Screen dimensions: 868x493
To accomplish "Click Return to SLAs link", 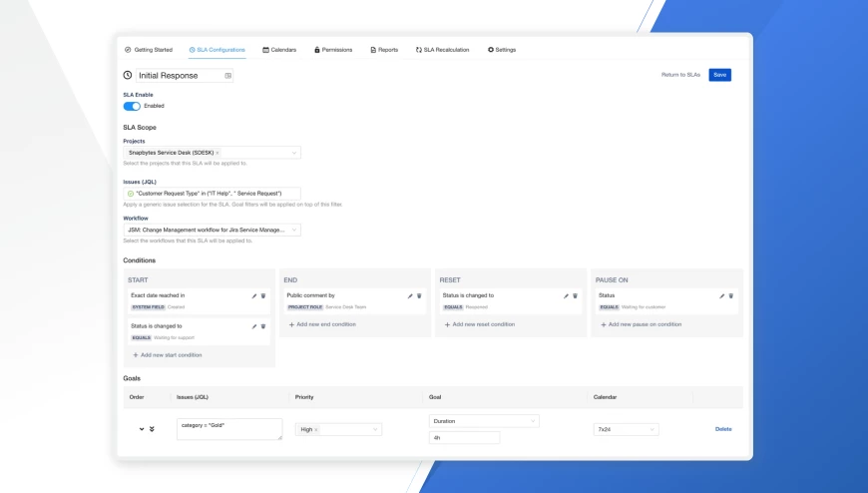I will coord(680,75).
